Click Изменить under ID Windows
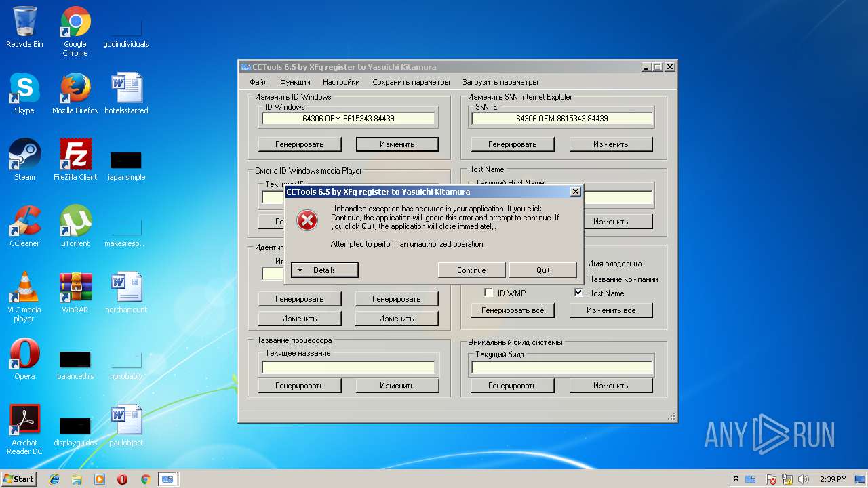Image resolution: width=868 pixels, height=488 pixels. pyautogui.click(x=397, y=144)
